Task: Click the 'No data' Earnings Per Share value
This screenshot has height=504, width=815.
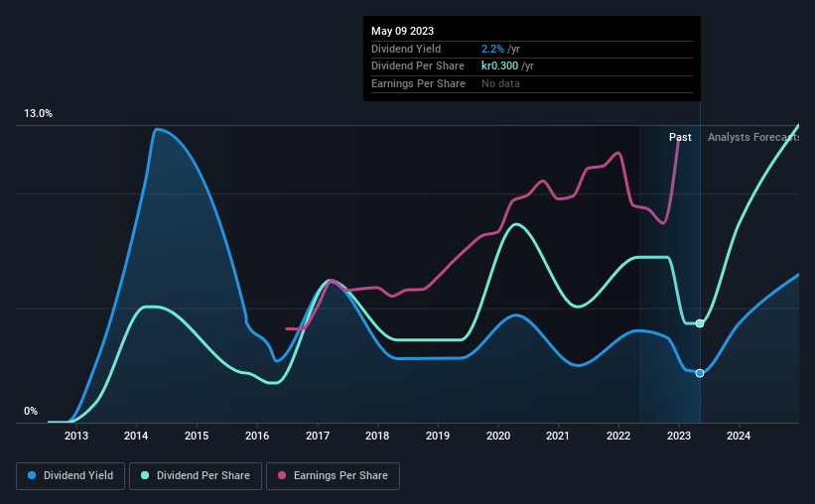Action: click(500, 83)
